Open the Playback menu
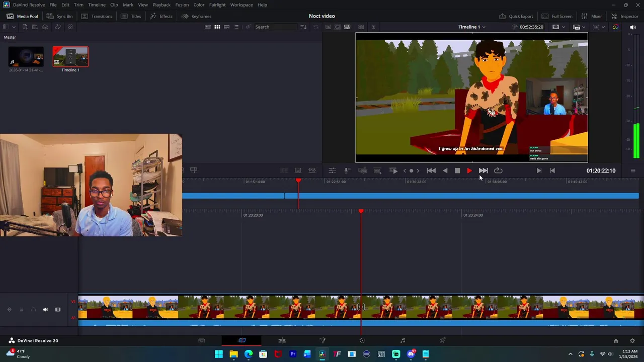 (x=162, y=5)
